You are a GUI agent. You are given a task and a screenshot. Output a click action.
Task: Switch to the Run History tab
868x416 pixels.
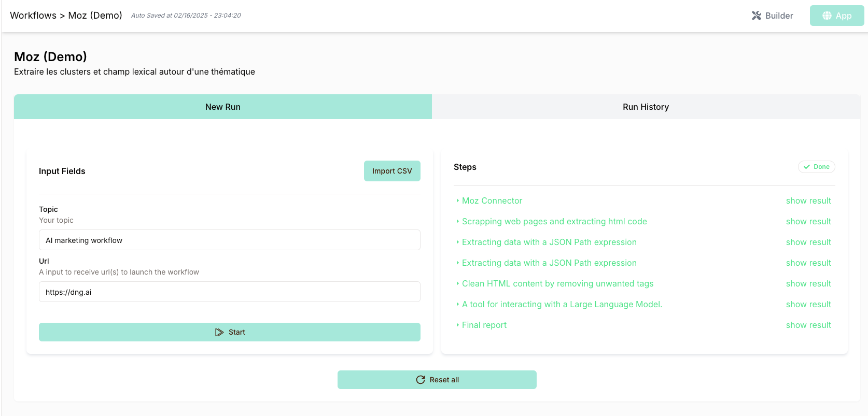(646, 107)
